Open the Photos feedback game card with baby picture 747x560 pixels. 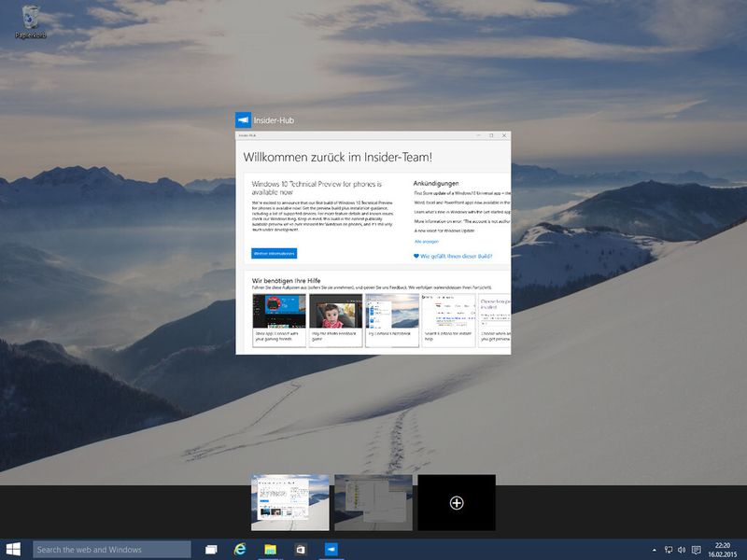point(335,320)
